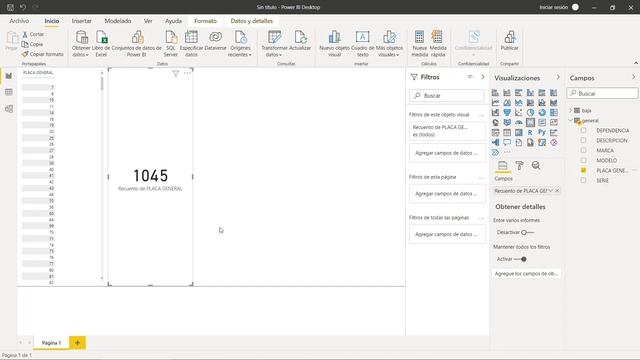The height and width of the screenshot is (360, 640).
Task: Select the Python visual icon
Action: pos(542,132)
